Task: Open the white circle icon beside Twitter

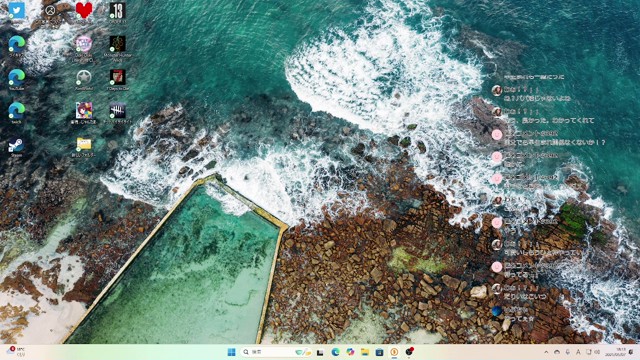Action: pyautogui.click(x=50, y=11)
